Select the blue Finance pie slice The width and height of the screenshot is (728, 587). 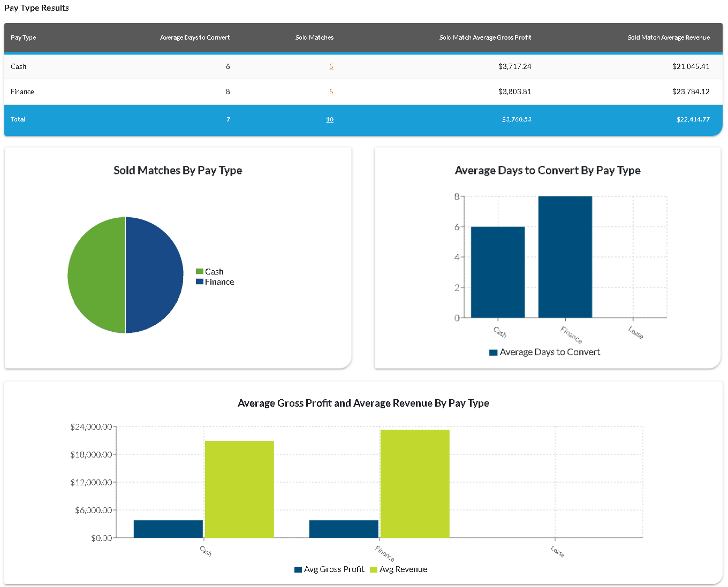tap(155, 275)
